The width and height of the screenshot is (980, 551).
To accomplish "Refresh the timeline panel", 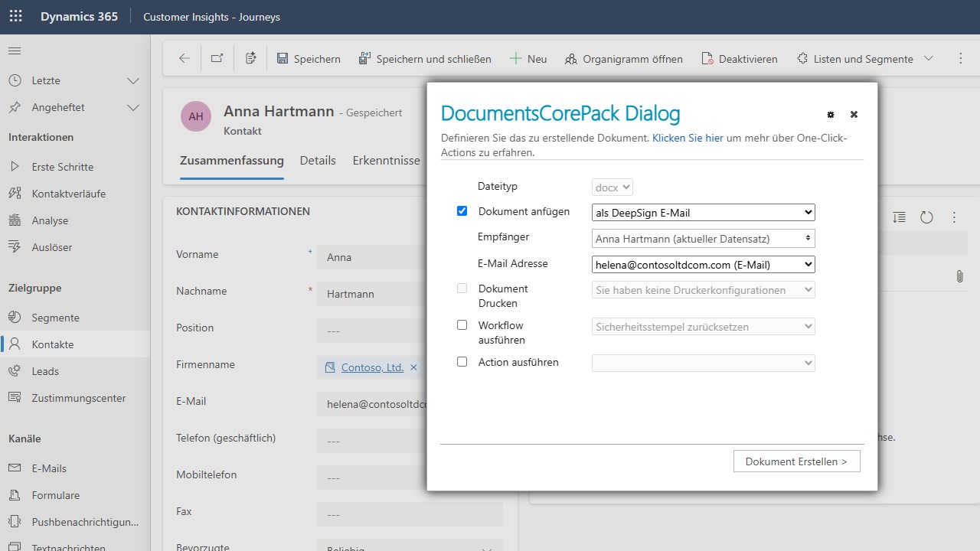I will click(x=926, y=217).
